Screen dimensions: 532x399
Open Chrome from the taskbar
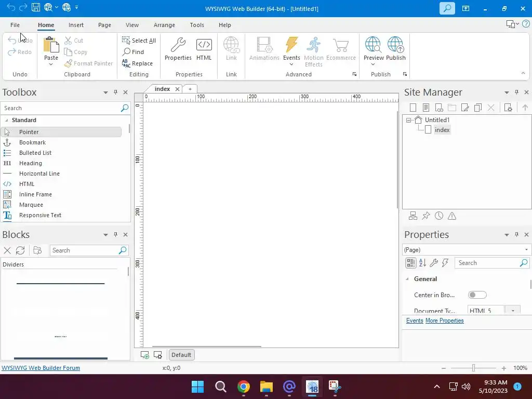[243, 387]
